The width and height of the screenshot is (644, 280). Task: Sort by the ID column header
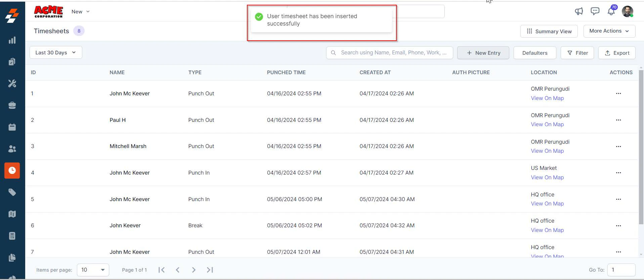click(33, 73)
